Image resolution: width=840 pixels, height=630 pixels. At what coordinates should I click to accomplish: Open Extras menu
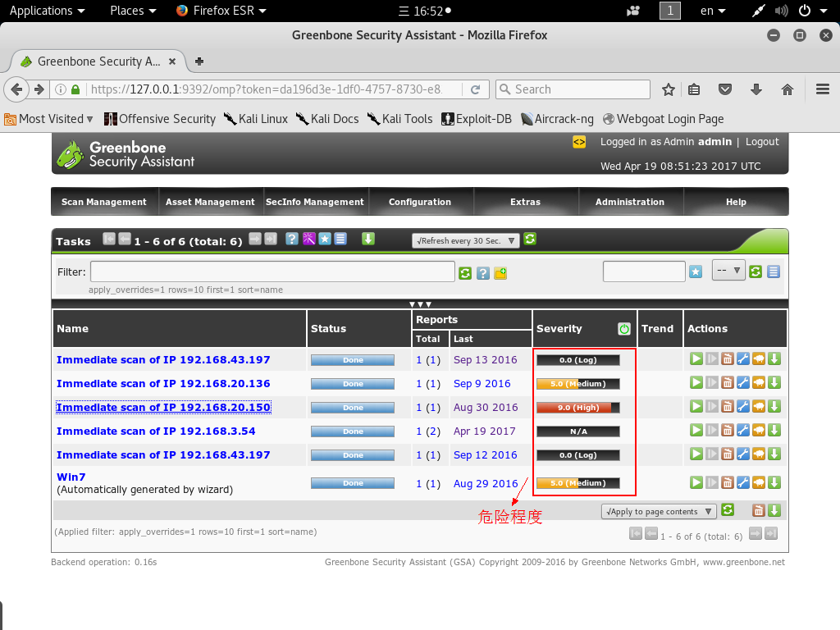click(x=526, y=202)
